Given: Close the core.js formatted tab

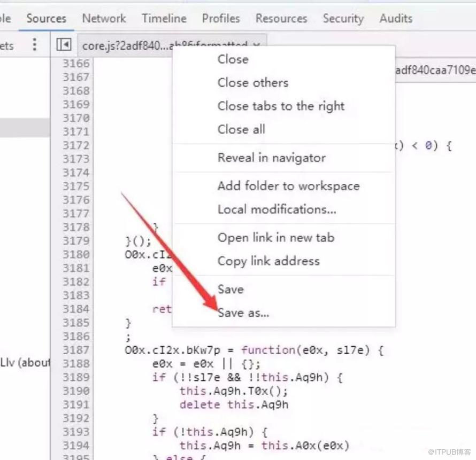Looking at the screenshot, I should point(257,44).
